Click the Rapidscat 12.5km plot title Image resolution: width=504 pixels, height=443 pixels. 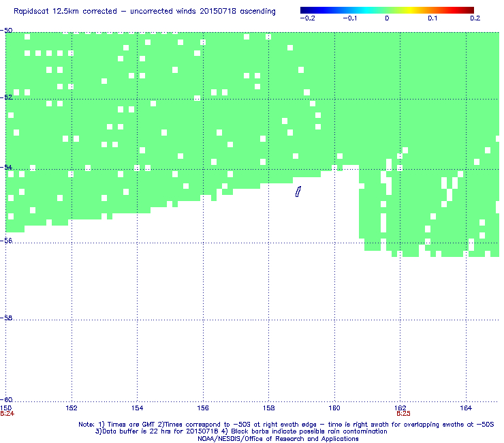coord(144,12)
